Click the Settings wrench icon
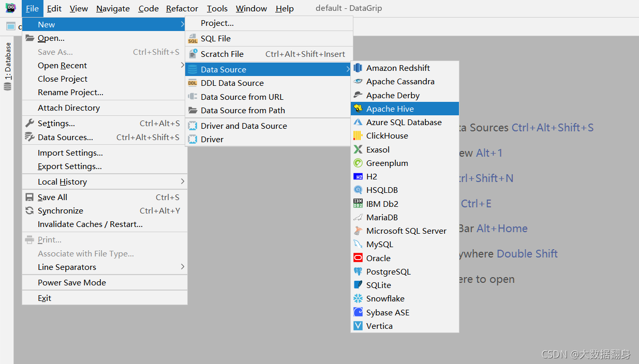 click(29, 124)
